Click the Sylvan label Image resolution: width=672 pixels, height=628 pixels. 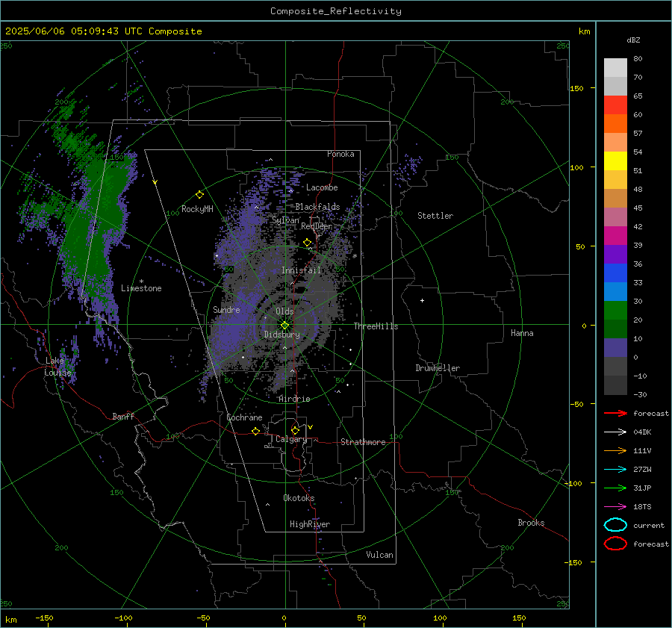click(285, 220)
